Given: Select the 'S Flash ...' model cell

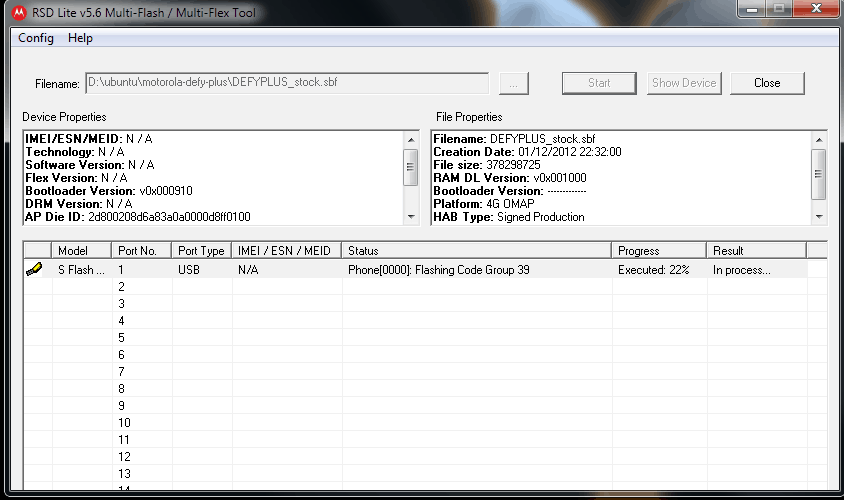Looking at the screenshot, I should [81, 270].
